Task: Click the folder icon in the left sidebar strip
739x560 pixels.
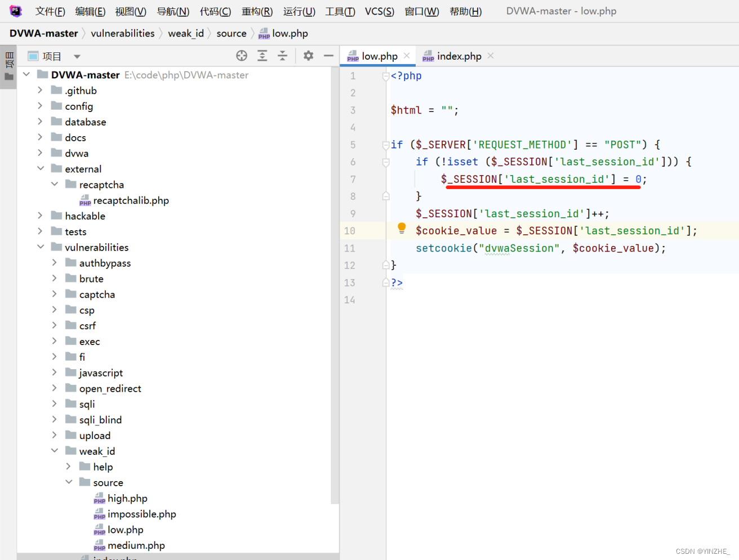Action: point(9,77)
